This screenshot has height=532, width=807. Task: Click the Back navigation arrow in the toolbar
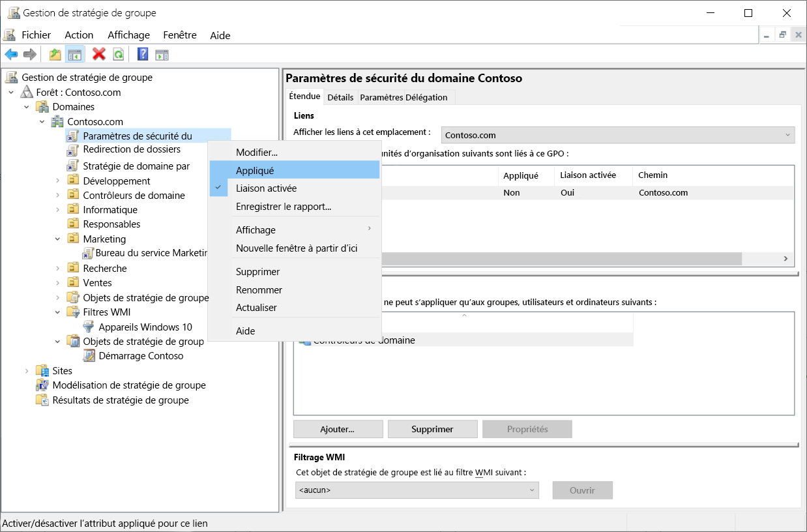click(10, 54)
